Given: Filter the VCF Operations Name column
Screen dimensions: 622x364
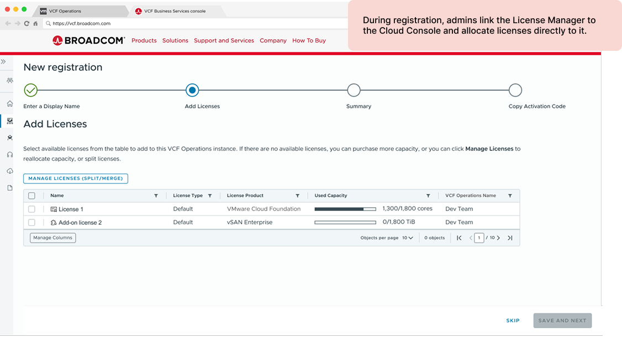Looking at the screenshot, I should pyautogui.click(x=510, y=196).
